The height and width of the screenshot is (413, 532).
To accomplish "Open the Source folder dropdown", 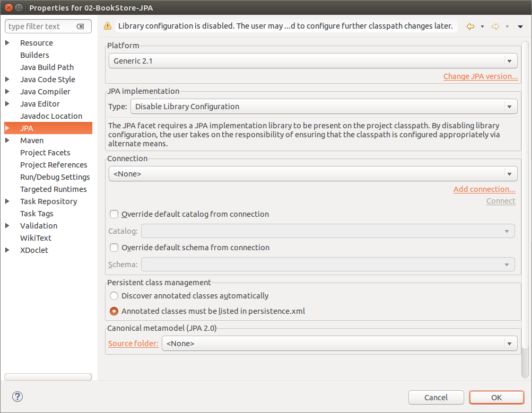I will [x=339, y=344].
